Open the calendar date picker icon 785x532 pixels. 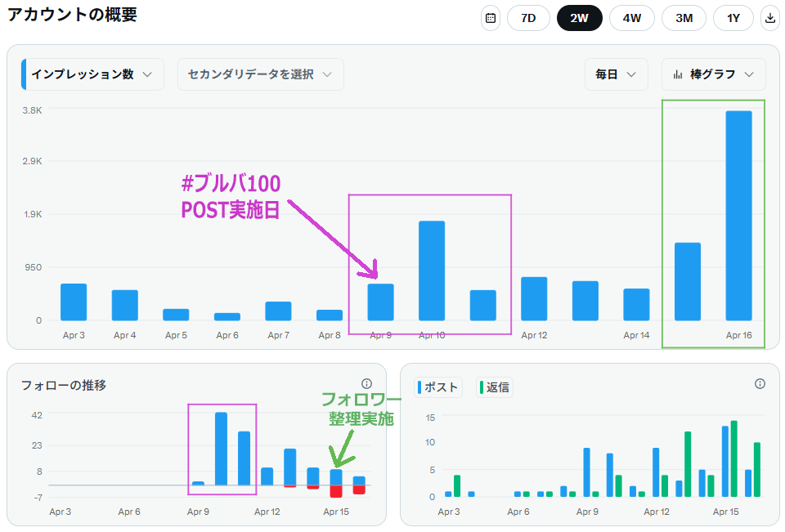pyautogui.click(x=491, y=18)
